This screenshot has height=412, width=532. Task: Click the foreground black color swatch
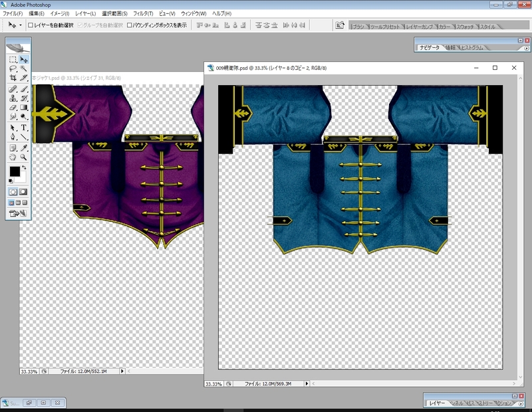pos(15,172)
